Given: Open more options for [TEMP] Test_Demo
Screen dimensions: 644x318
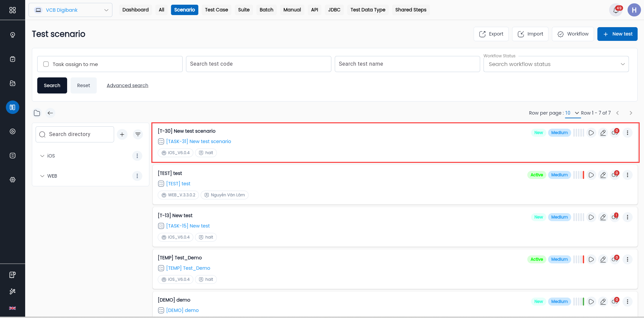Looking at the screenshot, I should (x=628, y=259).
